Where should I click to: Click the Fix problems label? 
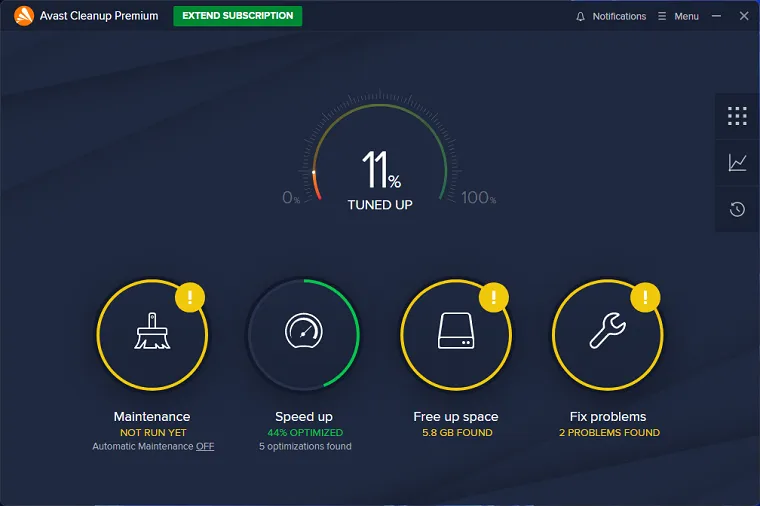pos(608,417)
